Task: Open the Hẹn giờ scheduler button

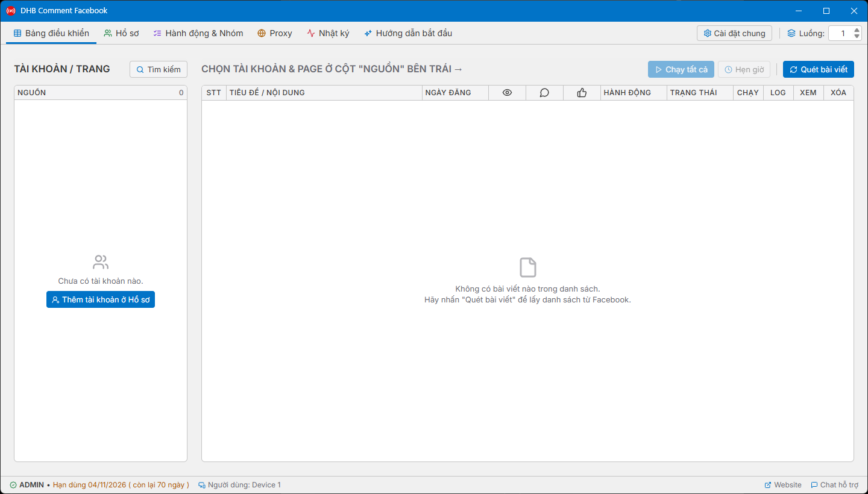Action: [744, 69]
